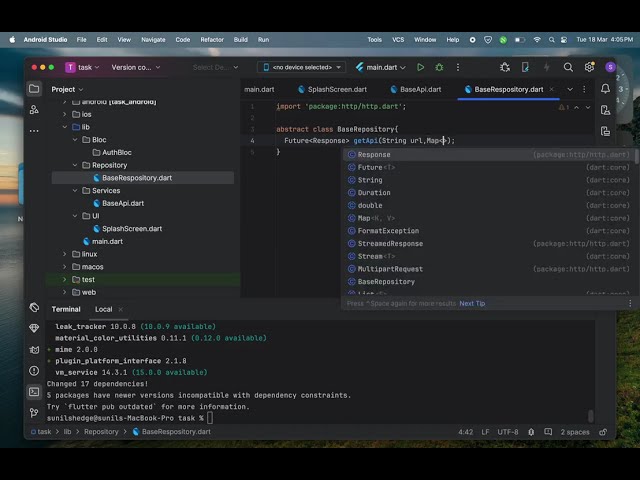
Task: Collapse the Bloc folder
Action: 75,140
